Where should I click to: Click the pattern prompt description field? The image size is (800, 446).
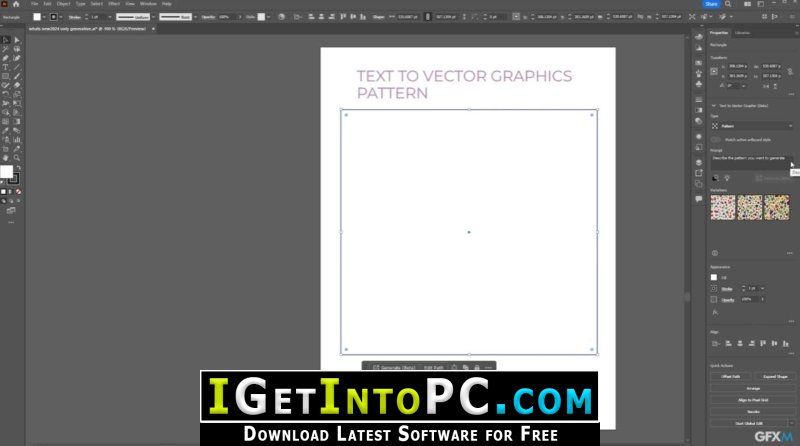(x=751, y=162)
